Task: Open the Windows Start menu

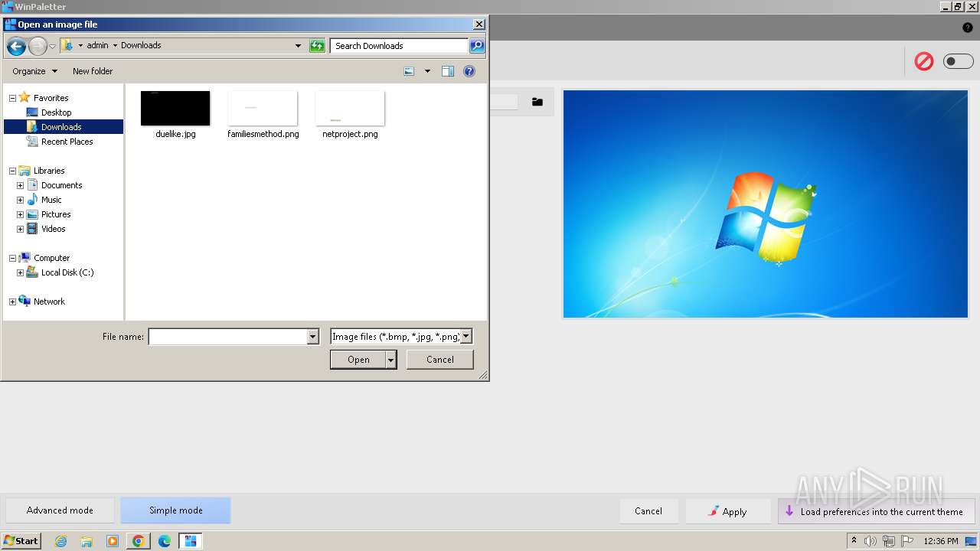Action: (x=21, y=541)
